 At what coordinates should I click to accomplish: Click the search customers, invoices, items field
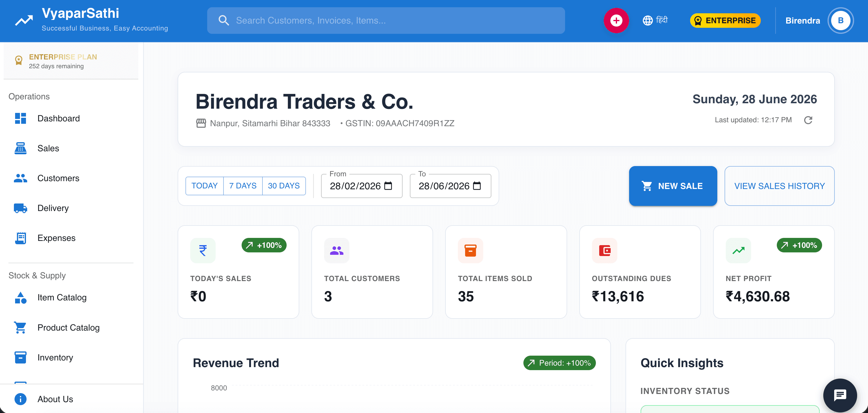point(386,21)
